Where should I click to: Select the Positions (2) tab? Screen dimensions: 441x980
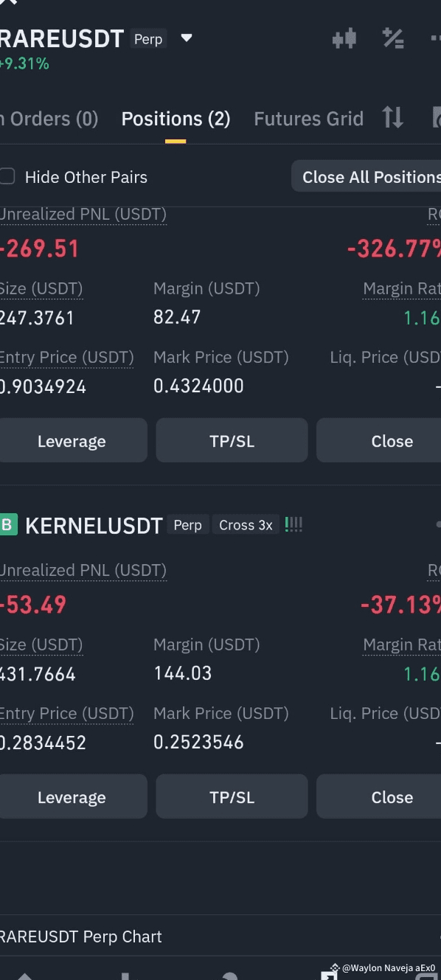176,119
